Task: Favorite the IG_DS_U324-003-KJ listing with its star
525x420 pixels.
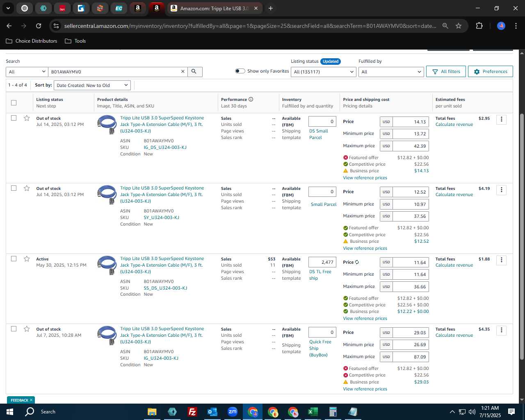Action: click(x=27, y=118)
